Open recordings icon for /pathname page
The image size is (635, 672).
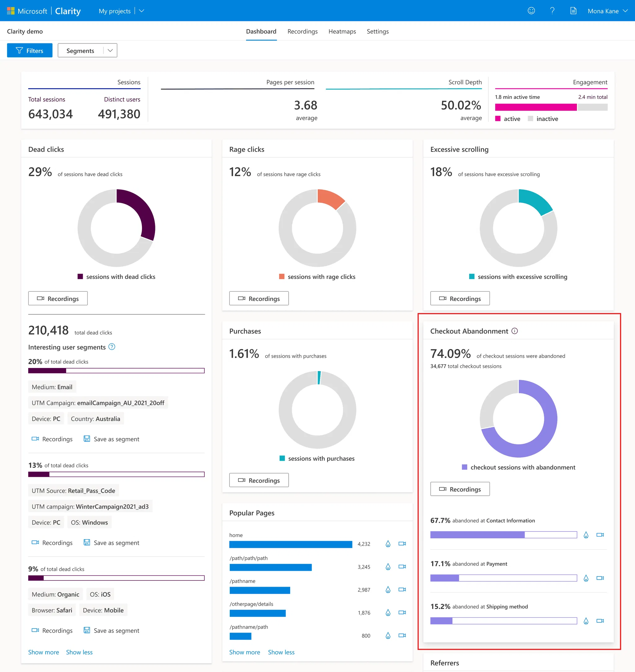point(402,590)
